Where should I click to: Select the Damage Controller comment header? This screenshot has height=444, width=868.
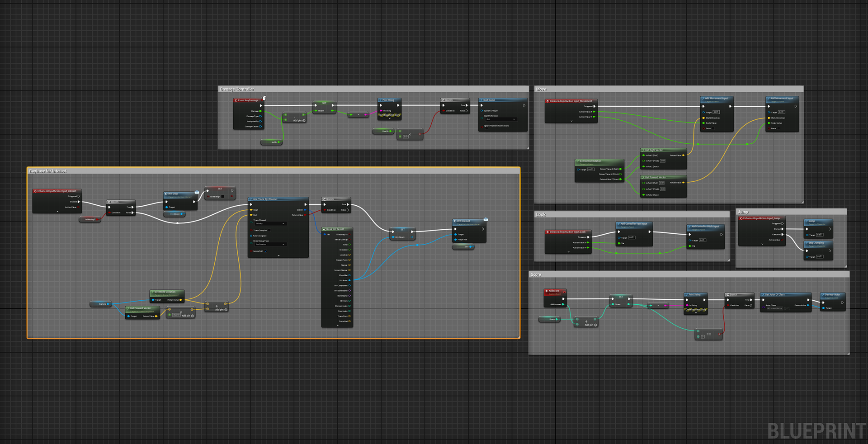[x=237, y=89]
